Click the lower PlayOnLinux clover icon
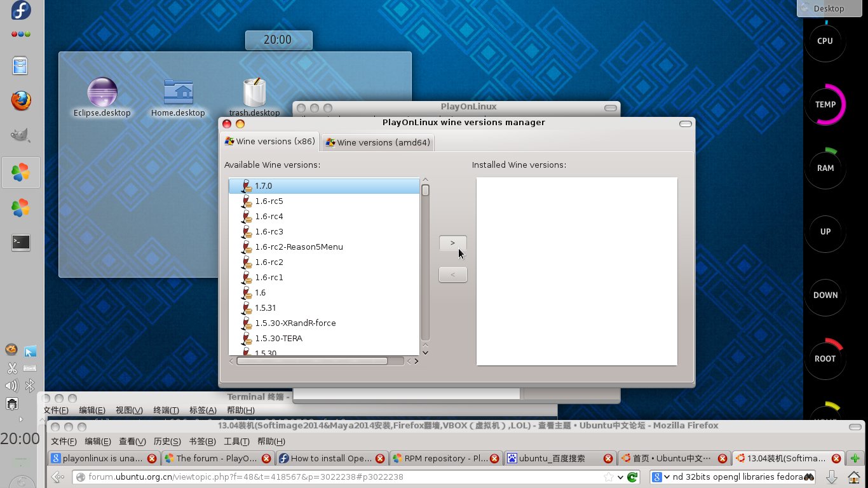This screenshot has width=868, height=488. pos(21,207)
